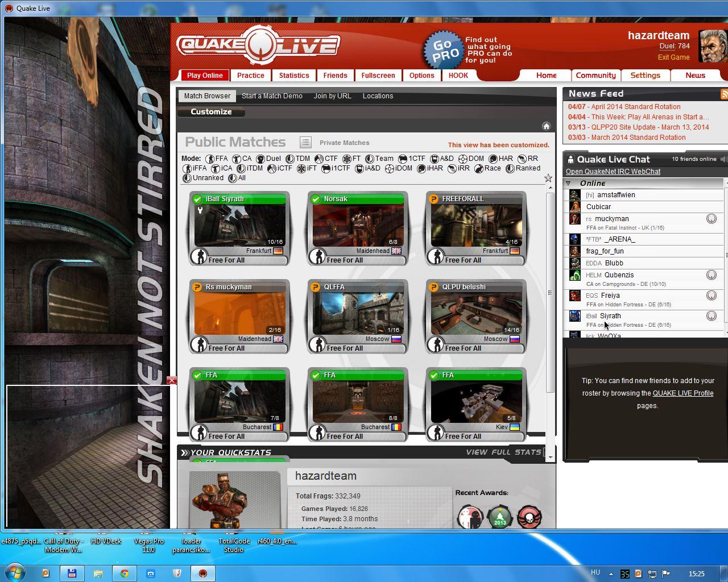Select the Ranked filter

click(523, 168)
